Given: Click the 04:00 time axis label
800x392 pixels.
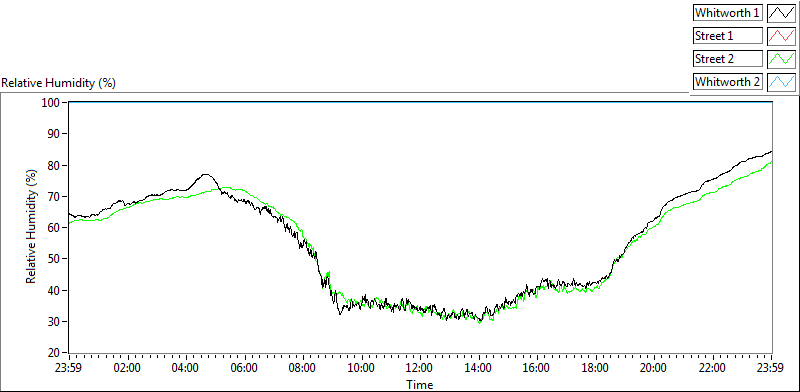Looking at the screenshot, I should click(186, 368).
